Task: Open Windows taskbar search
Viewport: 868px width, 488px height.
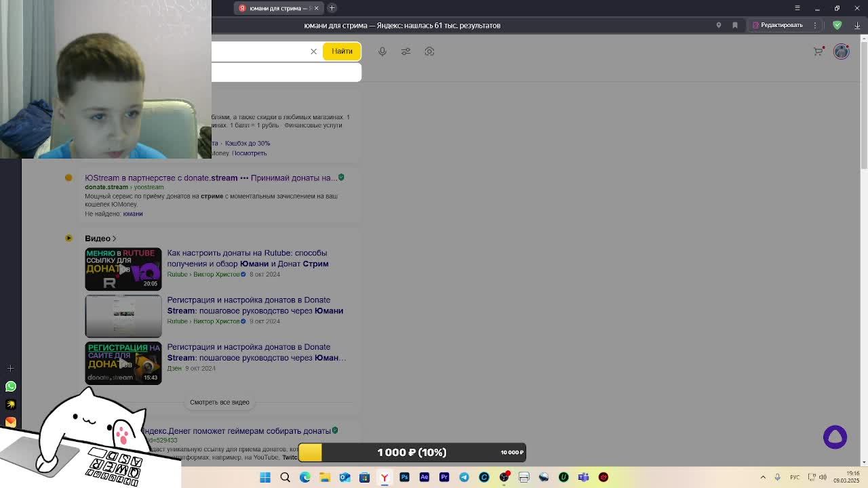Action: 285,477
